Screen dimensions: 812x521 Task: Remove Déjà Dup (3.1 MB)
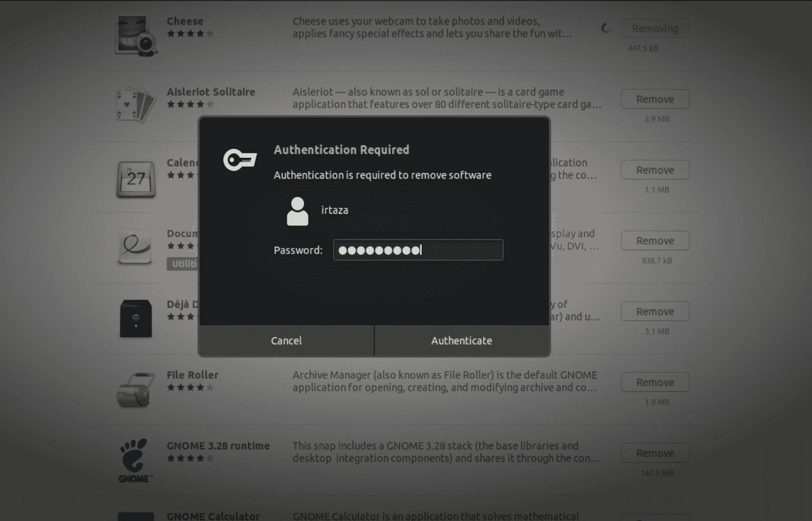[655, 311]
